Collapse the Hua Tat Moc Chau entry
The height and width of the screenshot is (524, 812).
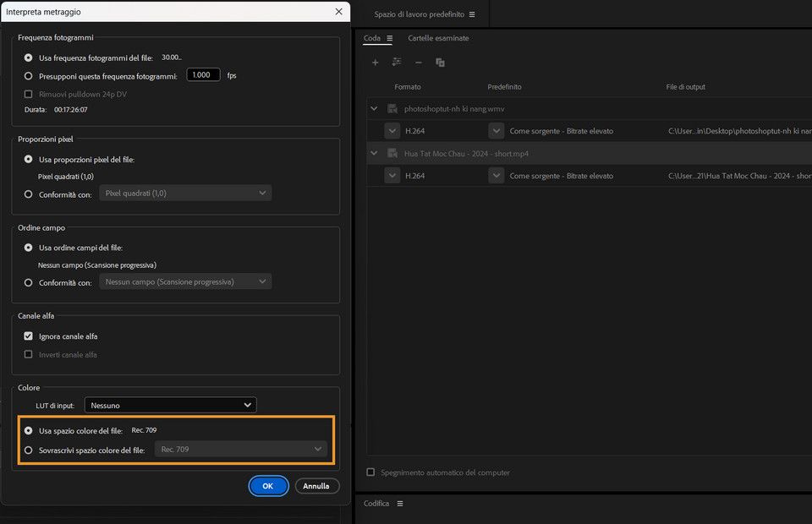point(373,153)
